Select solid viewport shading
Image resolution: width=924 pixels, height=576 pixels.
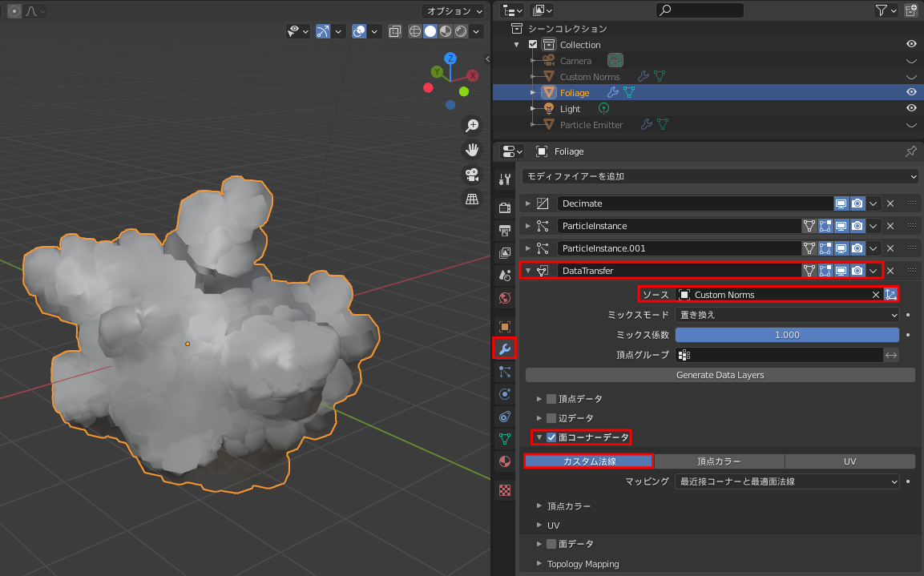click(430, 31)
